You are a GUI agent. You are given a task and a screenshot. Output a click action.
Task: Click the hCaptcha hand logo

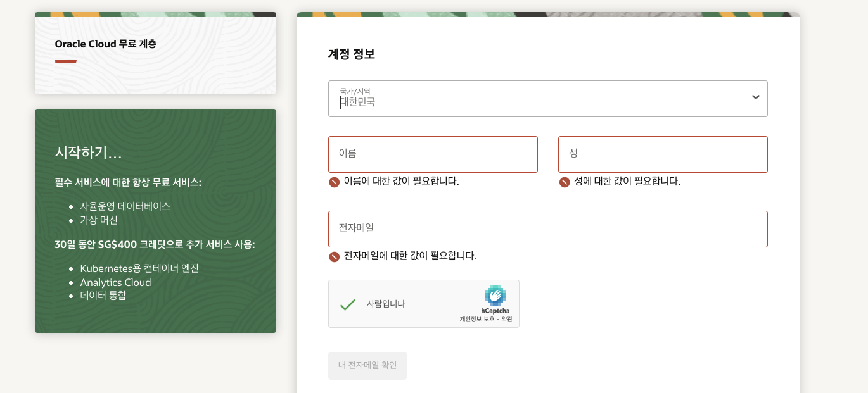point(495,296)
